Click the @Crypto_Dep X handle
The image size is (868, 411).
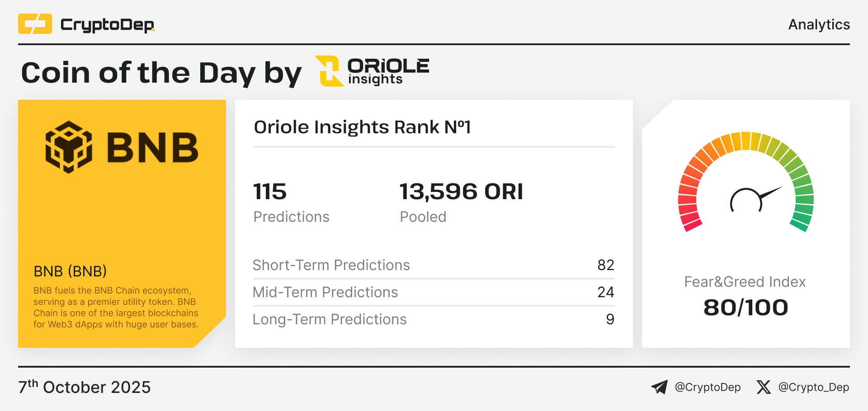(813, 387)
